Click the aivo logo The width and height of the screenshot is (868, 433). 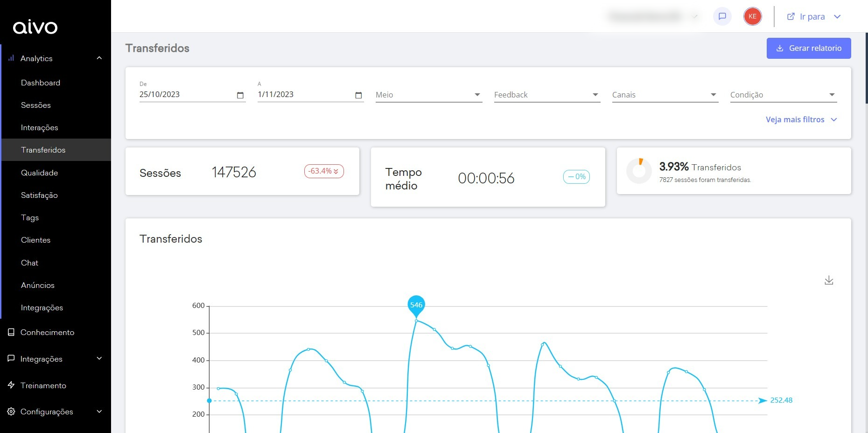[x=35, y=27]
